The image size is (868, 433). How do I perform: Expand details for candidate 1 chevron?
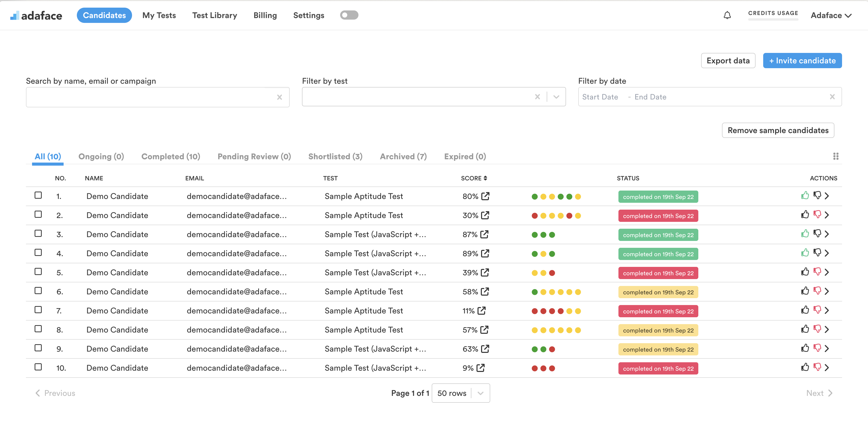tap(827, 196)
